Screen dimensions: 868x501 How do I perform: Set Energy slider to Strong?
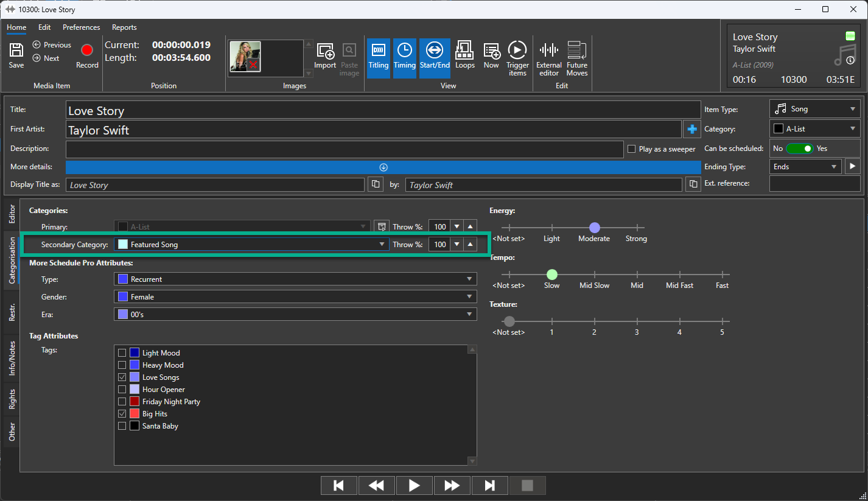(x=637, y=228)
